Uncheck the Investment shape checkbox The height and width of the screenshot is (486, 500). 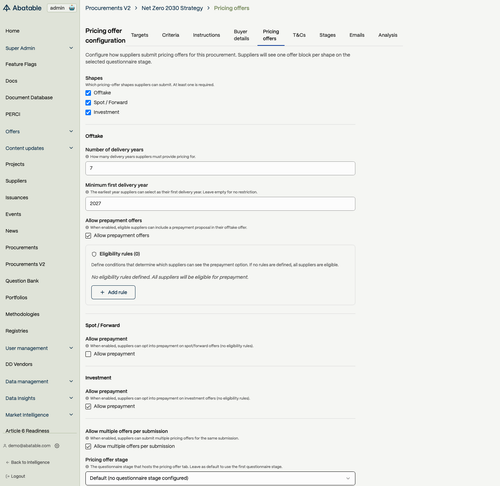tap(88, 112)
